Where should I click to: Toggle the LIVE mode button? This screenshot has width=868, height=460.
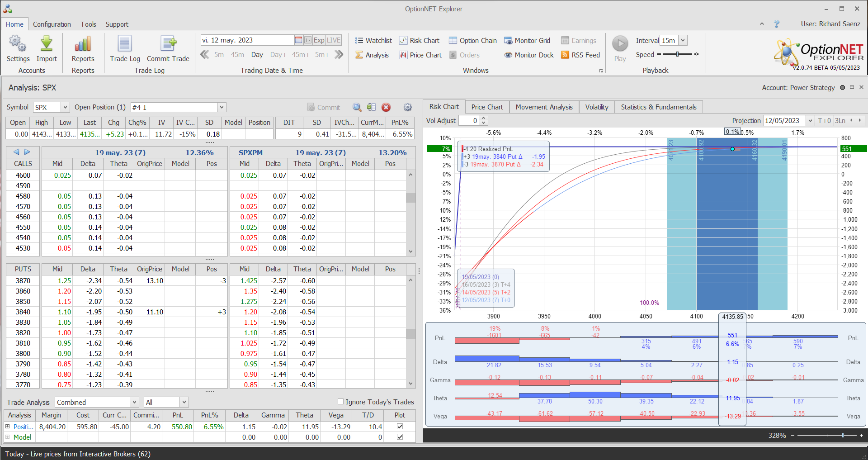tap(334, 40)
